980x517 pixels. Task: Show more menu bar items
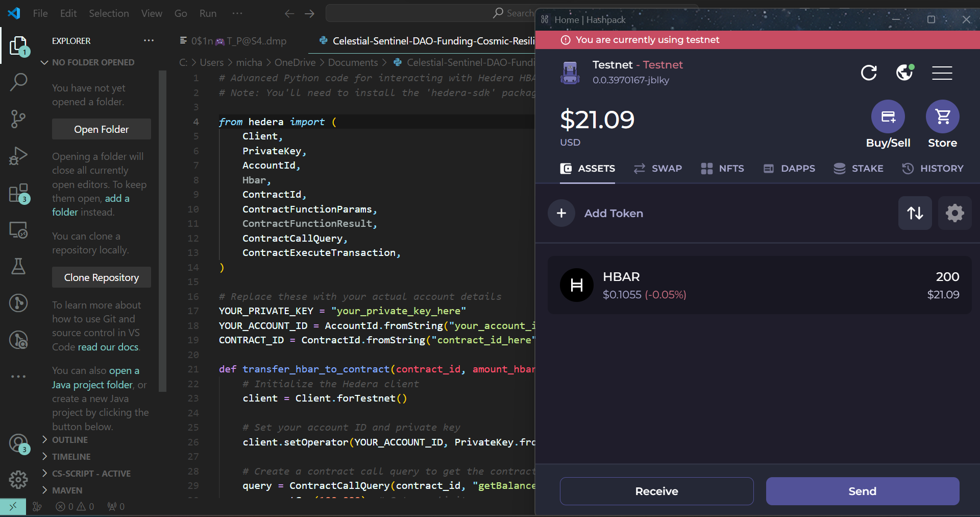coord(237,13)
